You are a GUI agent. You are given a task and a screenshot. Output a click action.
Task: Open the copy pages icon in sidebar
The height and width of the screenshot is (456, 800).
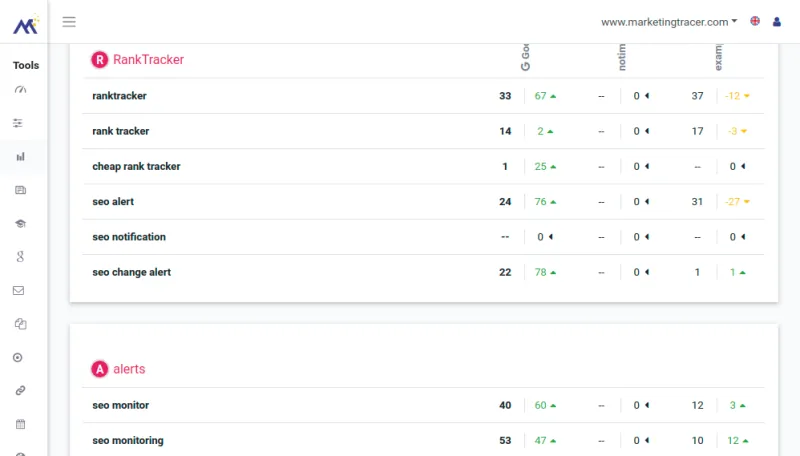(x=20, y=324)
